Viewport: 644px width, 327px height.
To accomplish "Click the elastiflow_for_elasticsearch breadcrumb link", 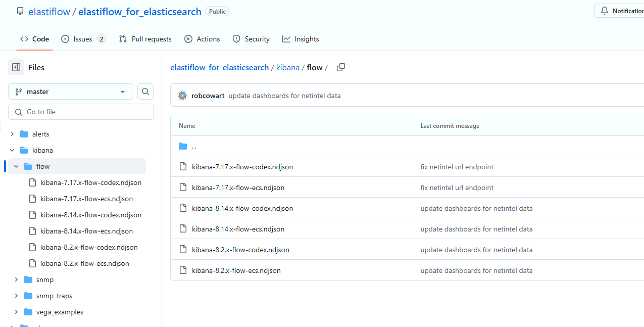I will 219,67.
